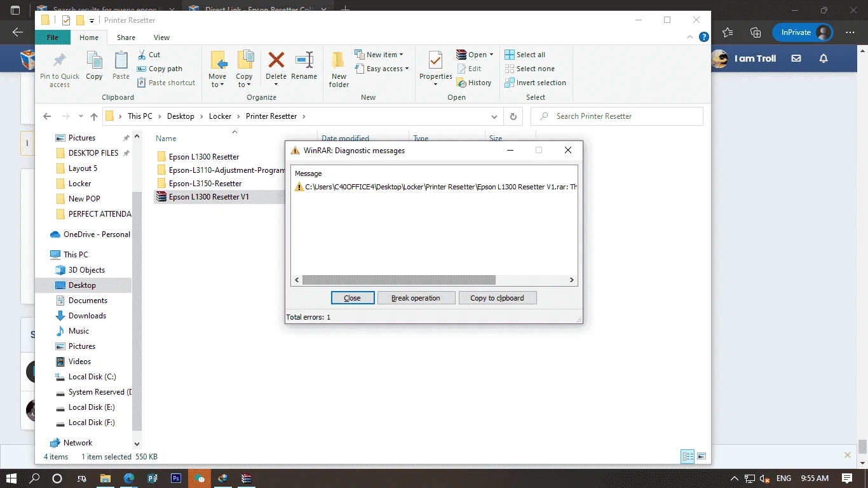Open Photoshop from the taskbar
The width and height of the screenshot is (868, 488).
pyautogui.click(x=176, y=478)
